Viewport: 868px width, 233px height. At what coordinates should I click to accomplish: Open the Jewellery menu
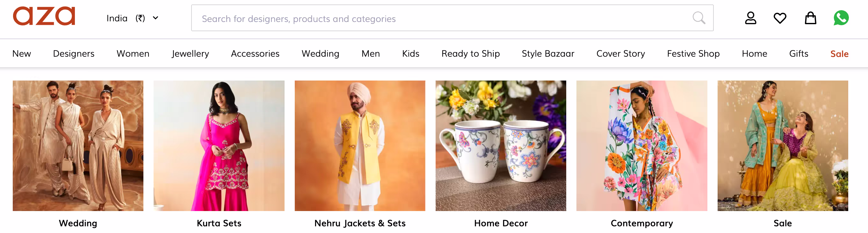tap(190, 53)
